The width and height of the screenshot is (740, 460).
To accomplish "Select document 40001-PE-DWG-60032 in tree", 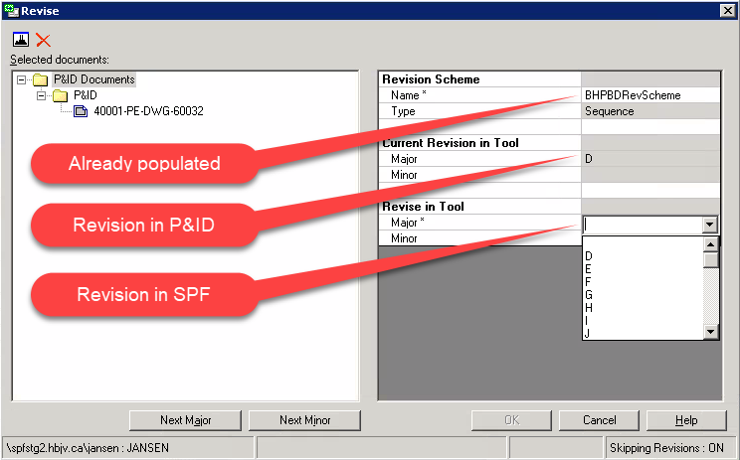I will click(x=148, y=111).
